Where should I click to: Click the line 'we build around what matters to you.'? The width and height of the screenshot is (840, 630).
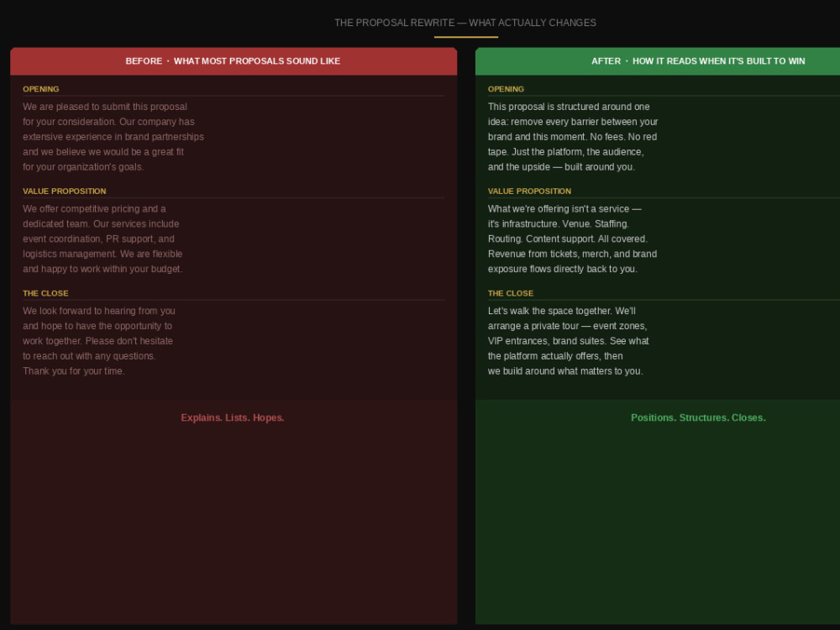click(x=565, y=370)
